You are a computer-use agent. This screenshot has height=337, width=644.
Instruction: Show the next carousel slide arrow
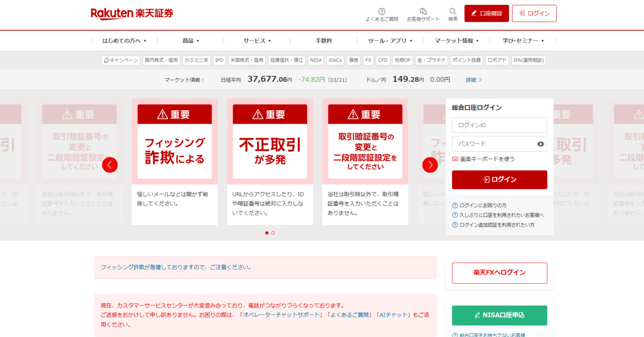pos(430,165)
